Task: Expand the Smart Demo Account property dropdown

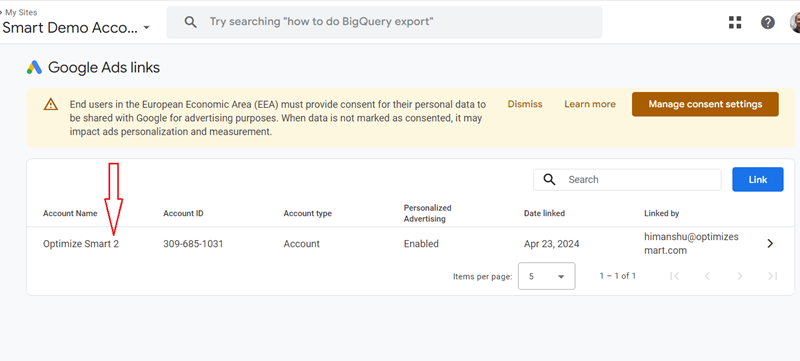Action: click(146, 28)
